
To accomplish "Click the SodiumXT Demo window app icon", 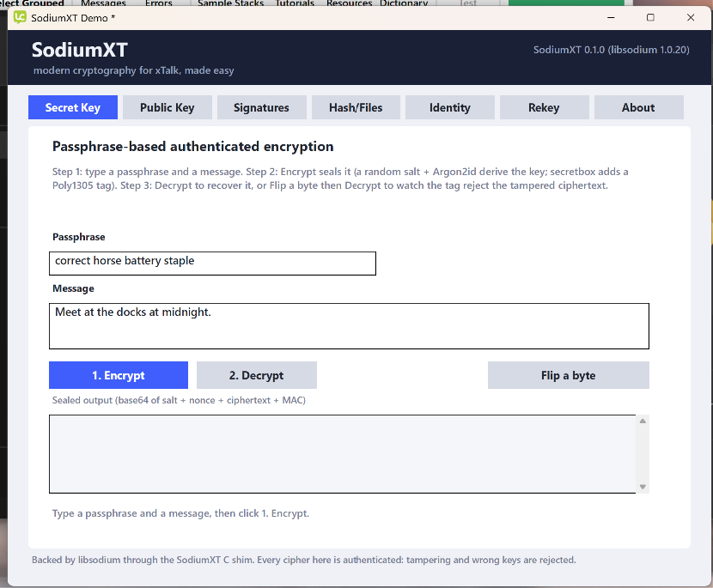I will [20, 18].
